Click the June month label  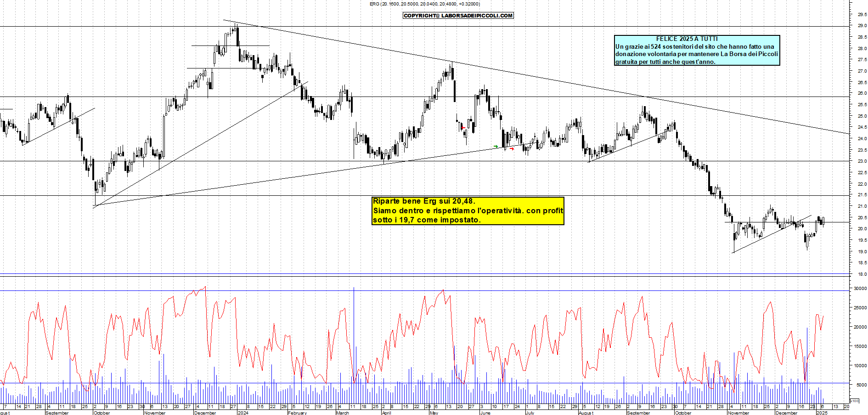coord(485,413)
